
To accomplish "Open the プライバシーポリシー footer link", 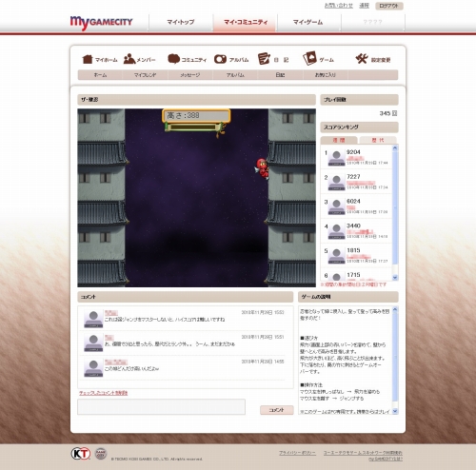I will (297, 453).
